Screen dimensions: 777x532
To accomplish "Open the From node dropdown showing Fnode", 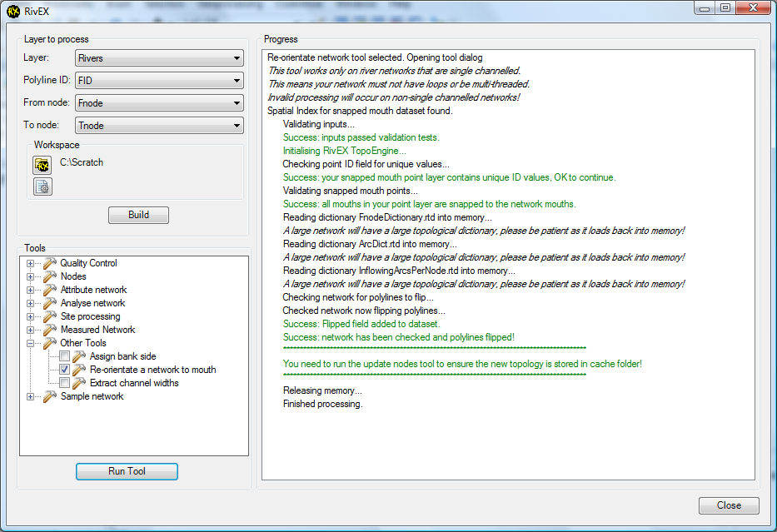I will (159, 103).
